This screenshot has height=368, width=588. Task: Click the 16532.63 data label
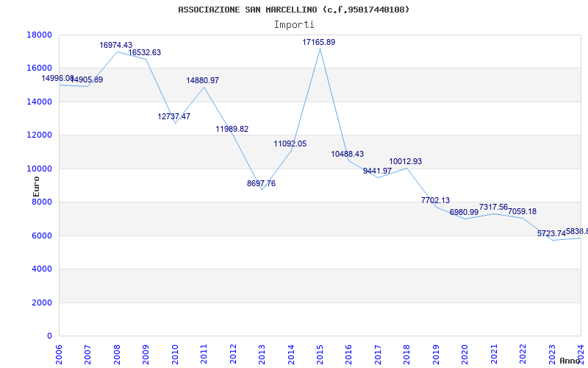145,52
